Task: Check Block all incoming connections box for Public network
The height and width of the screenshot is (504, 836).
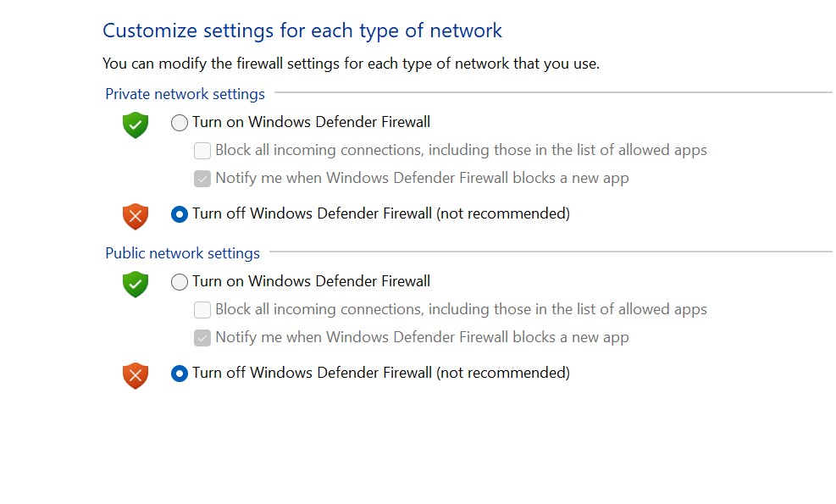Action: (x=202, y=310)
